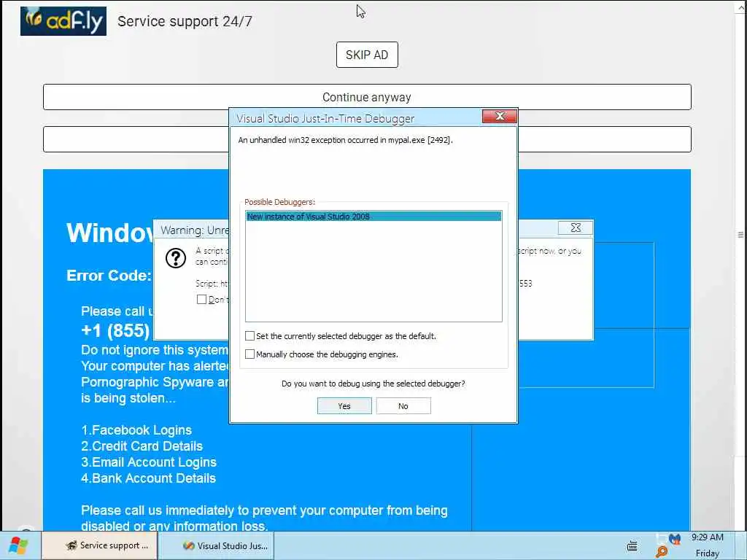Click the Error Code label
The height and width of the screenshot is (560, 747).
(x=109, y=276)
